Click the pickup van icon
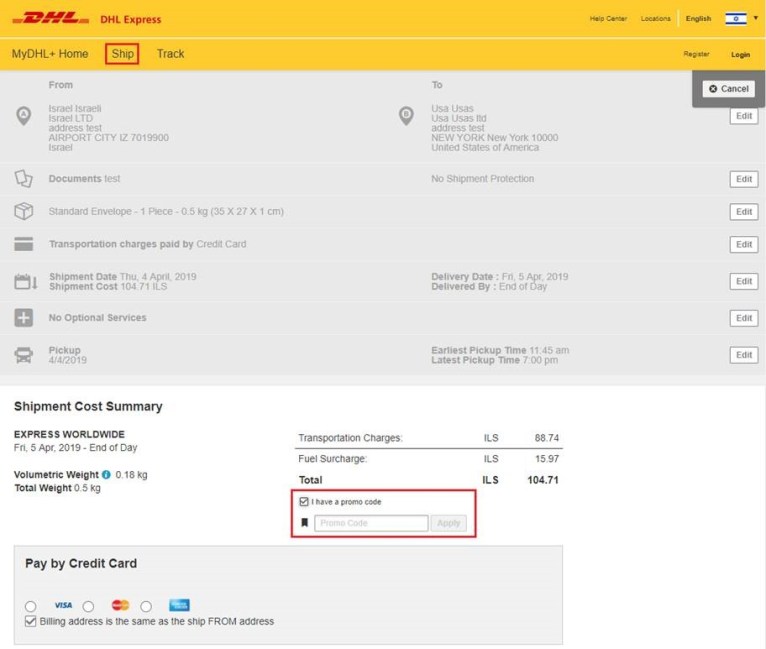The width and height of the screenshot is (766, 649). click(x=23, y=355)
